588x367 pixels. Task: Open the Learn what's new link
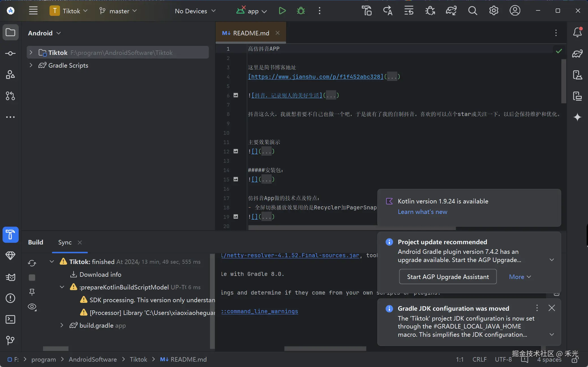point(422,212)
